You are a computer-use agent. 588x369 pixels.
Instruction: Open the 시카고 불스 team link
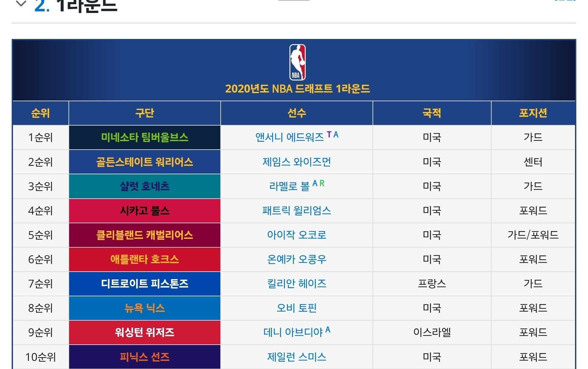pos(145,211)
